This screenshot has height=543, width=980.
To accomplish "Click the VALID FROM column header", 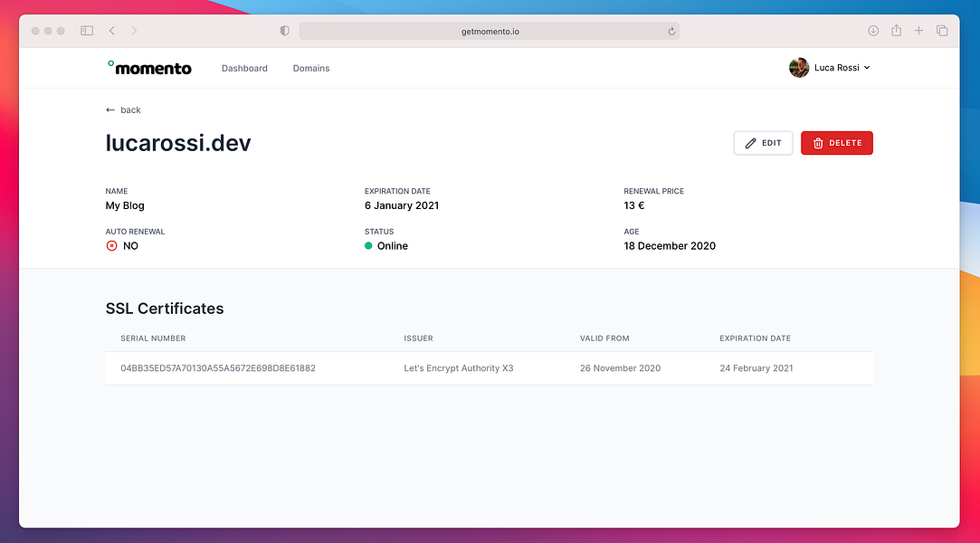I will (604, 338).
